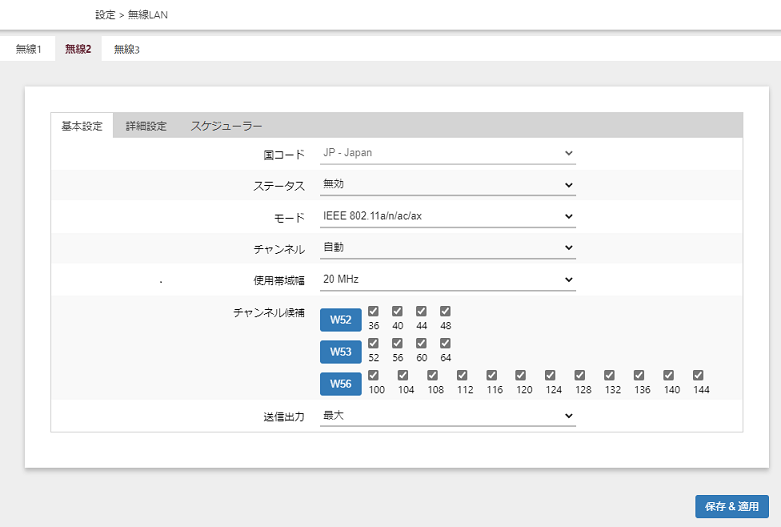Open the 送信出力 dropdown set to 最大

point(448,415)
